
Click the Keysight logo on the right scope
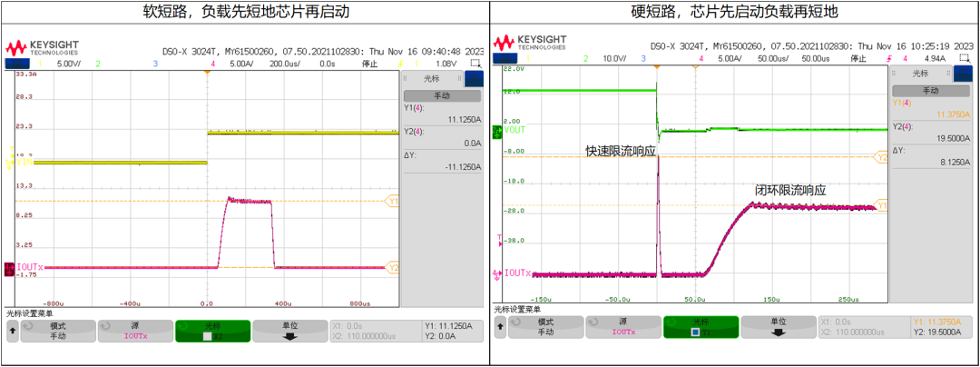529,43
